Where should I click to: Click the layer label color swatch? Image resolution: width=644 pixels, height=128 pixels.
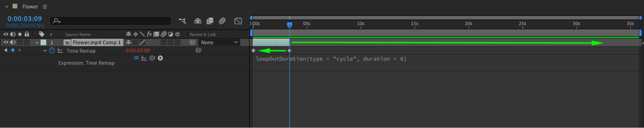pyautogui.click(x=43, y=42)
